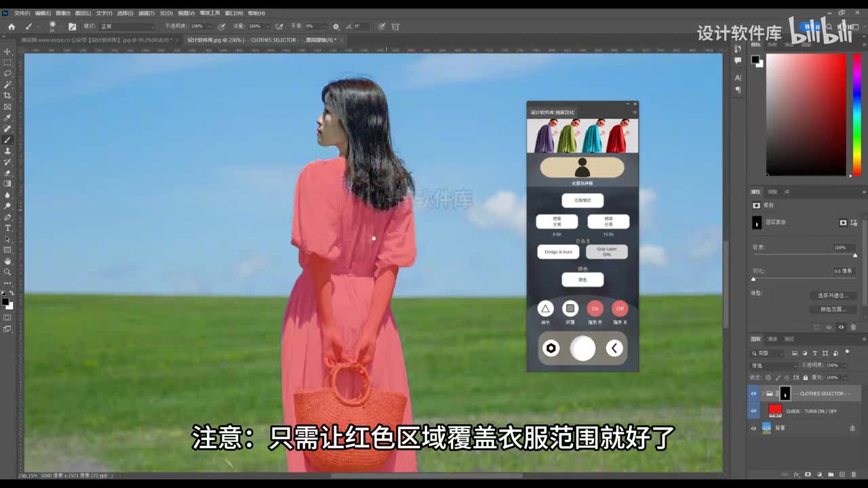
Task: Turn the mask overlay On in plugin panel
Action: click(595, 308)
